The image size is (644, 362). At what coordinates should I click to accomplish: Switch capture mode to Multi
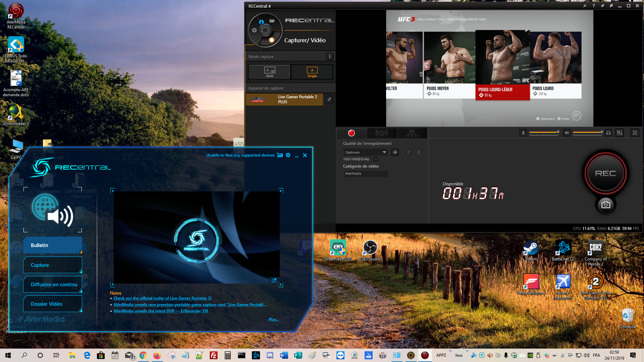(x=270, y=72)
